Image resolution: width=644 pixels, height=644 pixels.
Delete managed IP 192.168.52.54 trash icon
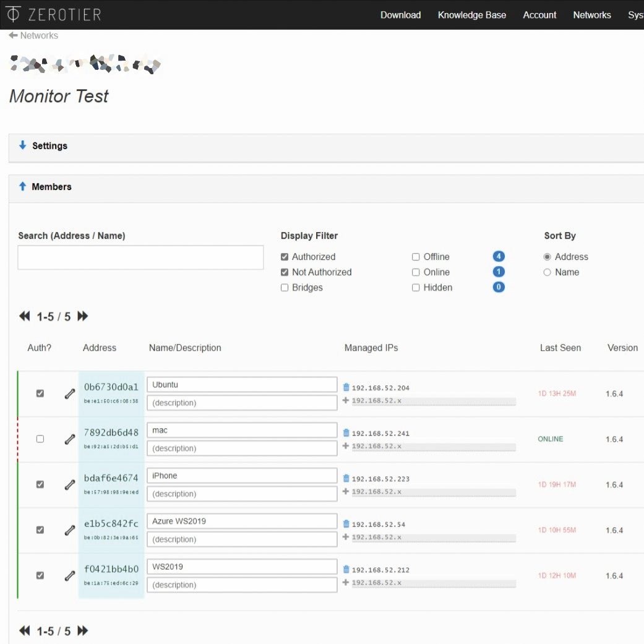click(x=346, y=523)
